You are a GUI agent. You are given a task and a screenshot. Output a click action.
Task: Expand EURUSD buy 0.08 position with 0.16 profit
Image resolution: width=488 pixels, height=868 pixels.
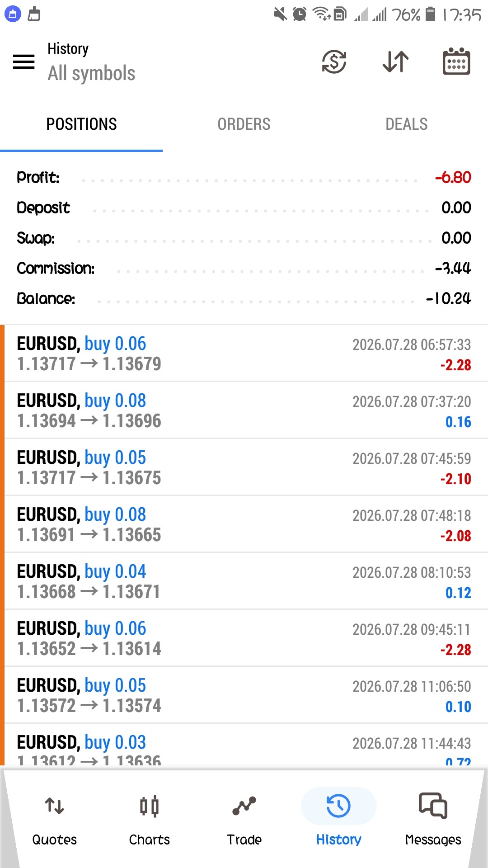(x=244, y=410)
